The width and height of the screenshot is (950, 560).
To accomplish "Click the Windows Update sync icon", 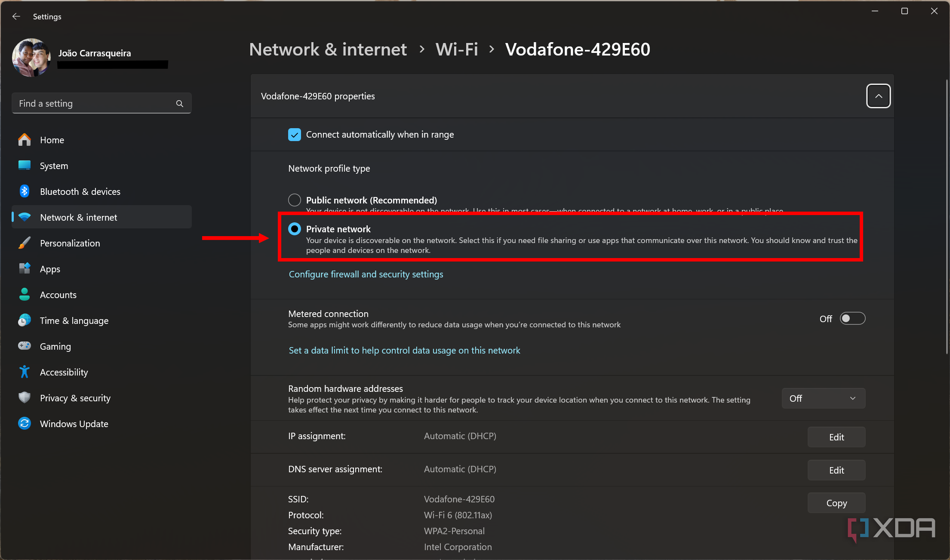I will [25, 424].
